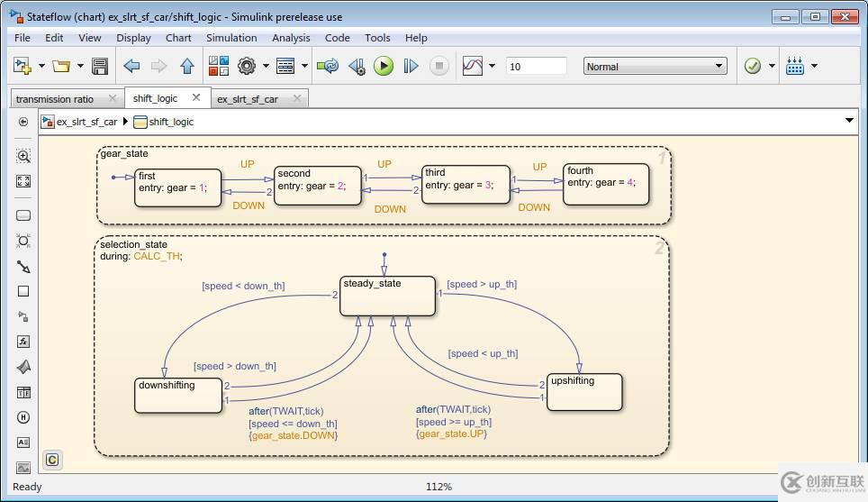
Task: Open the Library Browser icon
Action: [x=219, y=66]
